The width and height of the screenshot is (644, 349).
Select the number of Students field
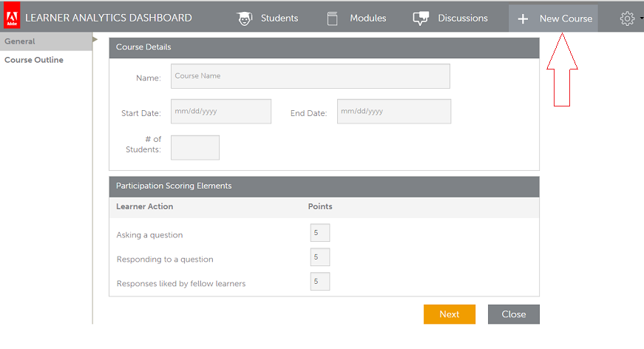click(195, 147)
